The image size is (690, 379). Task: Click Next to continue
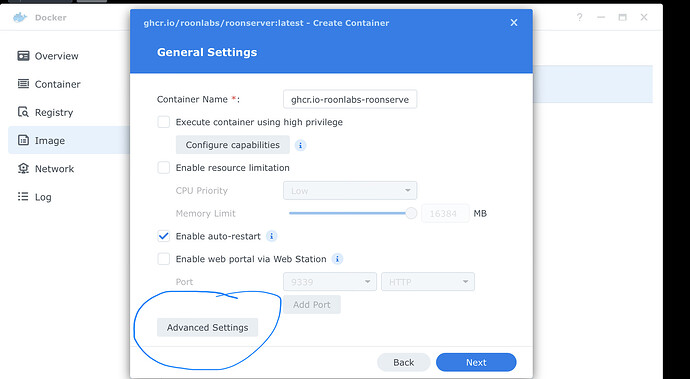[x=476, y=362]
